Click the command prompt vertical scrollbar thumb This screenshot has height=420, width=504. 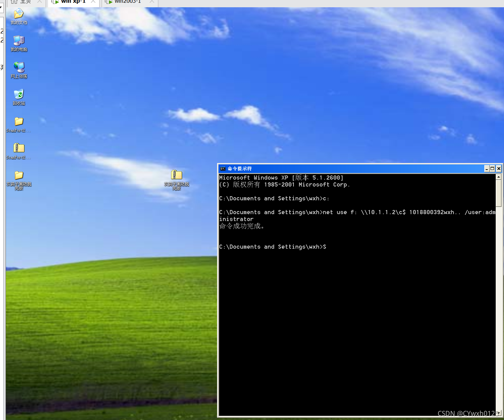[498, 193]
